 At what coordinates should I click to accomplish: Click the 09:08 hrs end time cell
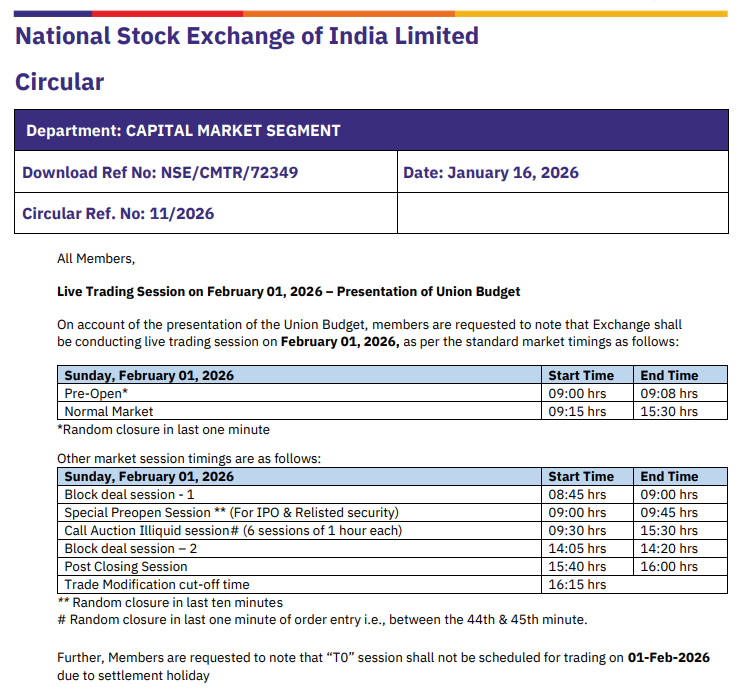tap(669, 394)
